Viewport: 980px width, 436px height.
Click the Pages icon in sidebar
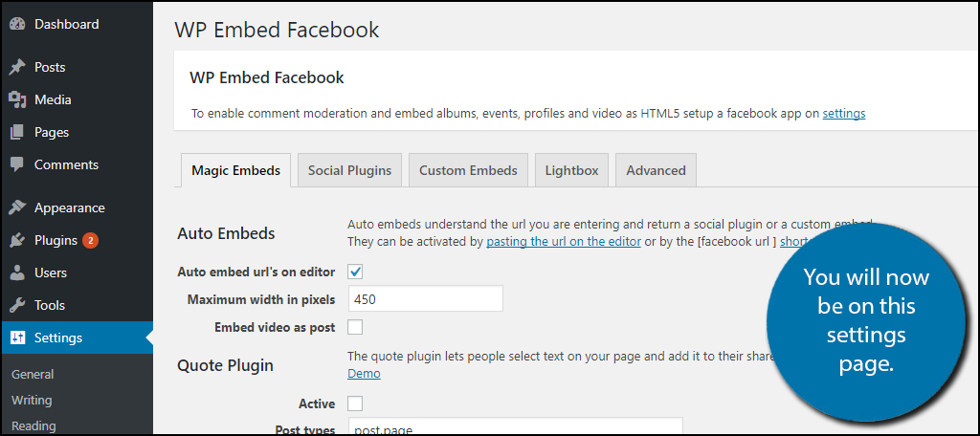[x=17, y=132]
